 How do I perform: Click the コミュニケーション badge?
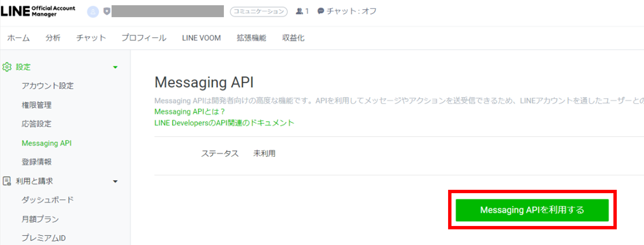[259, 12]
